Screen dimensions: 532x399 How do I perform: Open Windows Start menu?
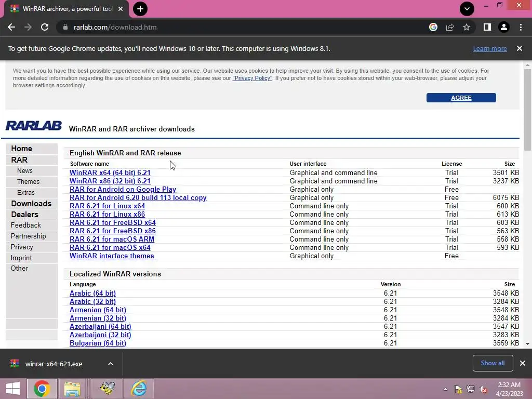coord(13,389)
